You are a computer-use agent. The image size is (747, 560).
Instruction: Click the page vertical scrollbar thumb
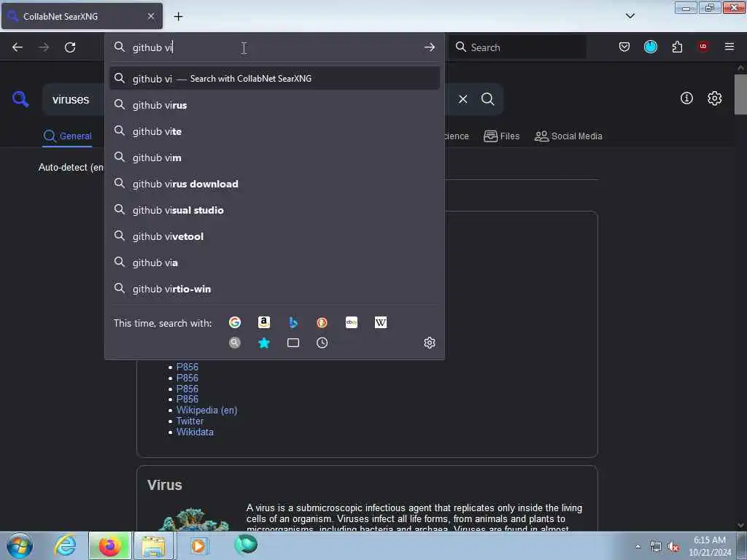coord(740,94)
